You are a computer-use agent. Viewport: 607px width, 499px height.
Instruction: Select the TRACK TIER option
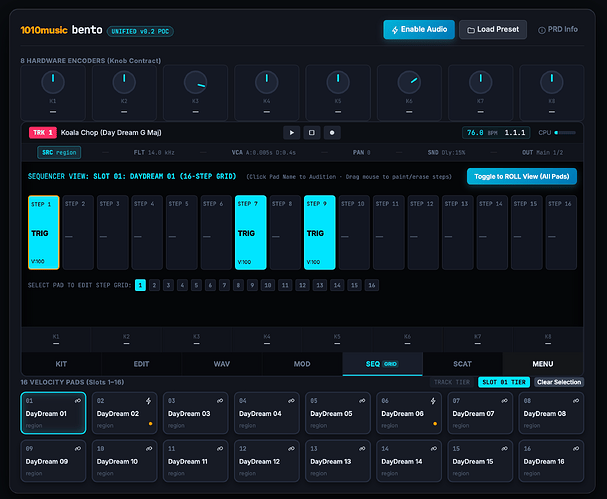pos(452,382)
